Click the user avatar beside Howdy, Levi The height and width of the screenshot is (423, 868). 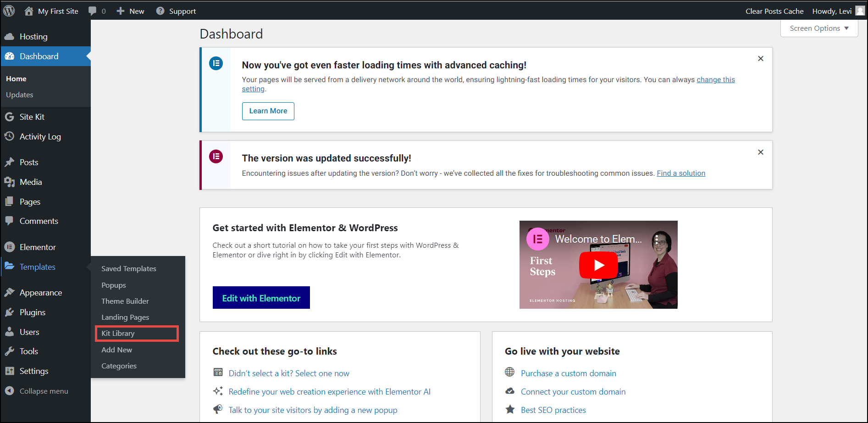click(x=860, y=11)
